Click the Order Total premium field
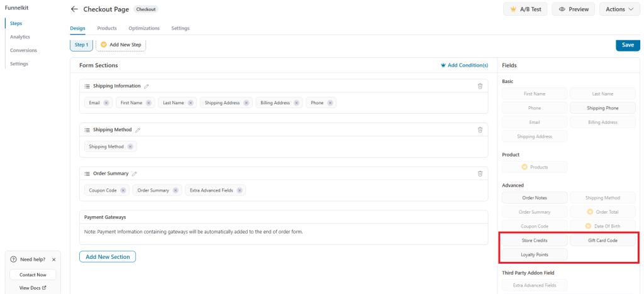 (602, 212)
